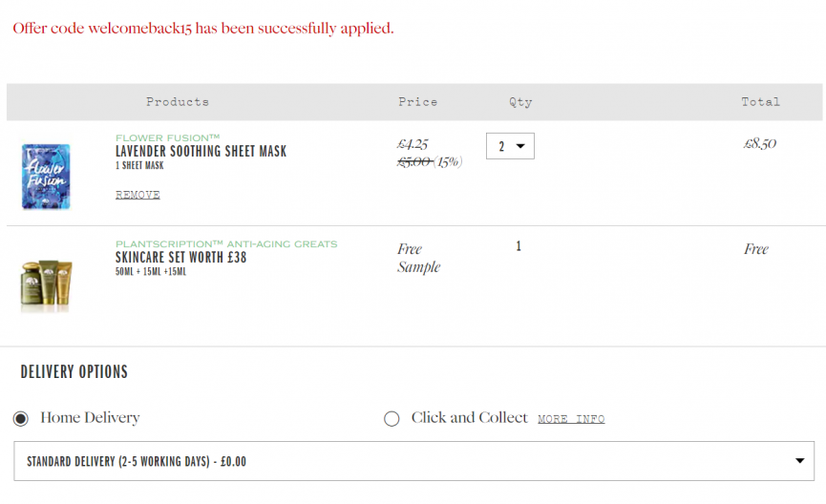
Task: Click the offer code applied message
Action: (203, 28)
